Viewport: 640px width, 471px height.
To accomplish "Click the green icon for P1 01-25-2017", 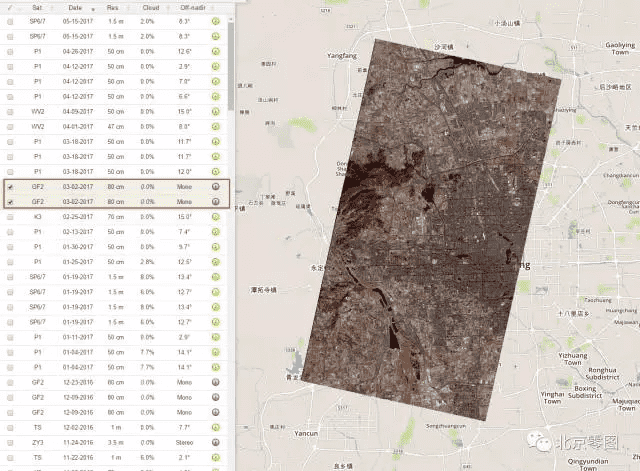I will click(216, 262).
